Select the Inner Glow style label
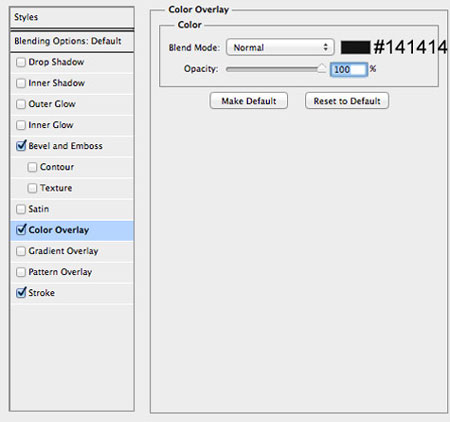The height and width of the screenshot is (422, 450). 51,125
